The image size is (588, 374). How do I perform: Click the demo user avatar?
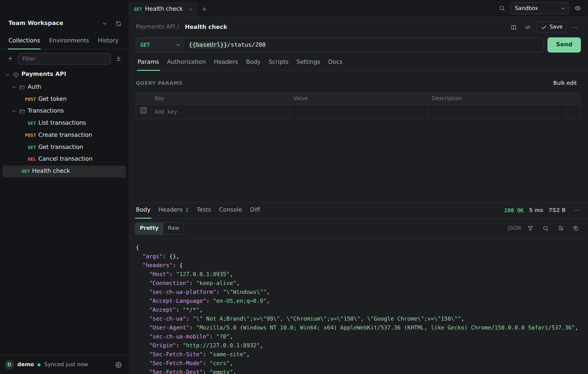pos(9,364)
